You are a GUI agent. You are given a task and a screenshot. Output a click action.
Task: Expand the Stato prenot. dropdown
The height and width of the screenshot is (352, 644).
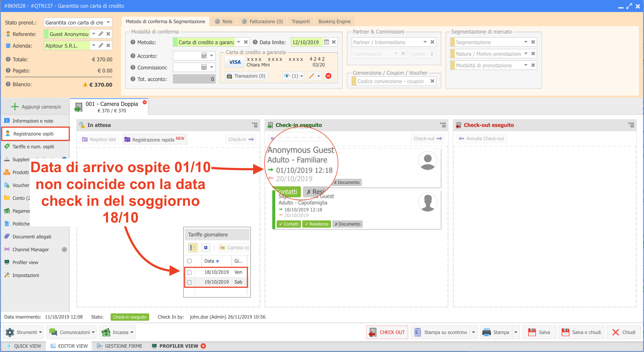click(x=108, y=22)
